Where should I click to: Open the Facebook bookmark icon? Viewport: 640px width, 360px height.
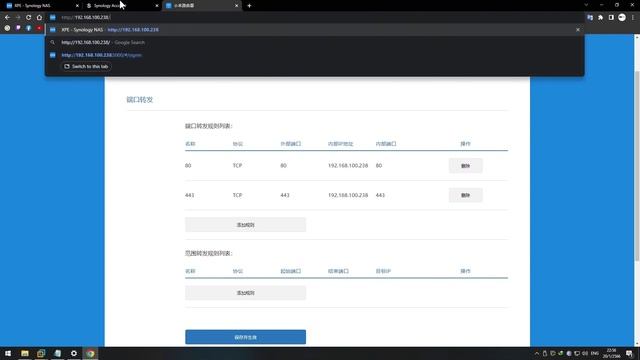[x=29, y=28]
